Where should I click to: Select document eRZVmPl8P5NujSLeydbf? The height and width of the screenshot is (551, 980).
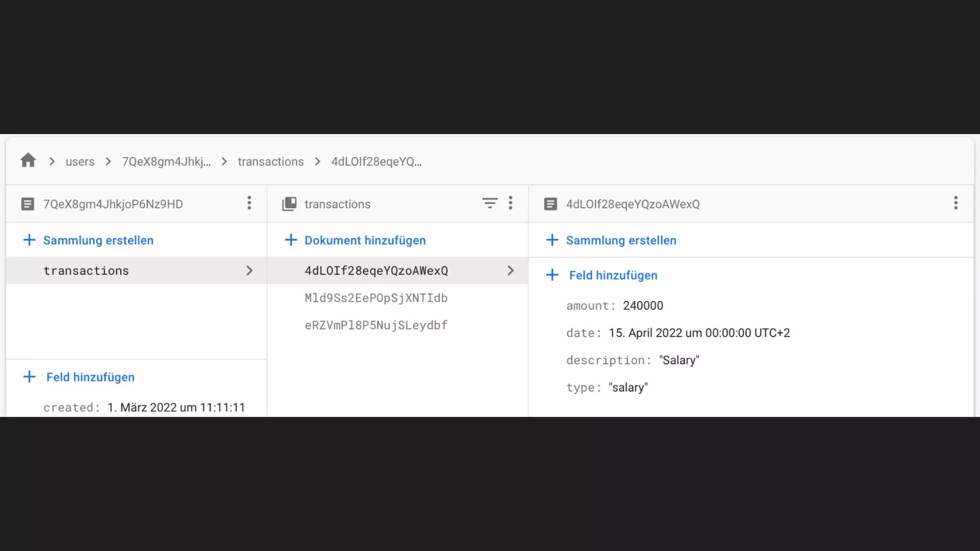(376, 325)
